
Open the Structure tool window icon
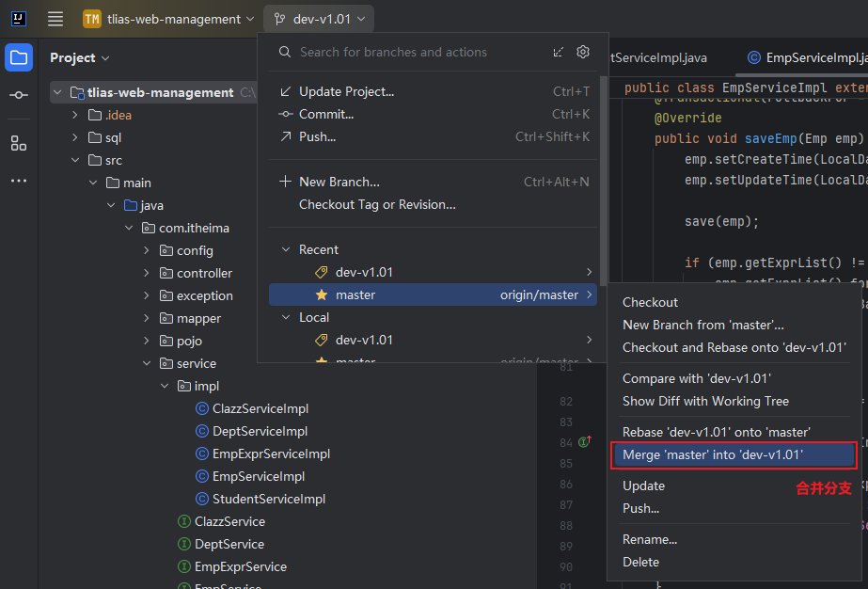[19, 144]
